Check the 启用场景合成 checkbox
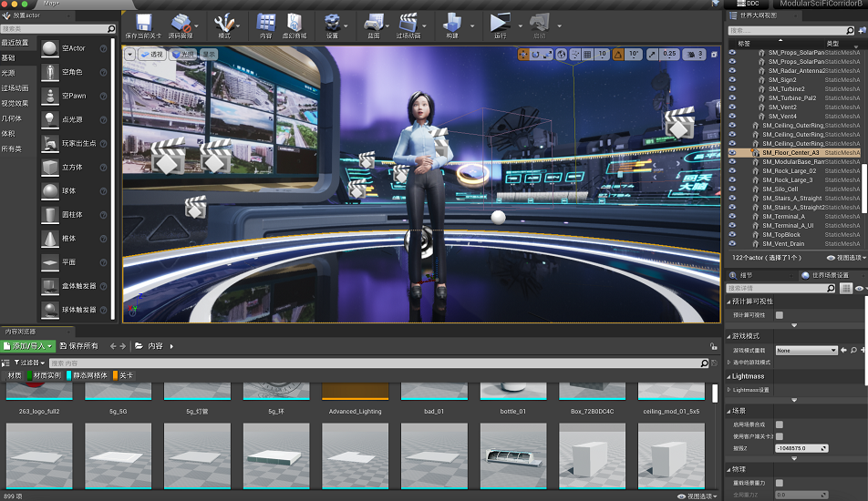The height and width of the screenshot is (501, 868). point(779,424)
